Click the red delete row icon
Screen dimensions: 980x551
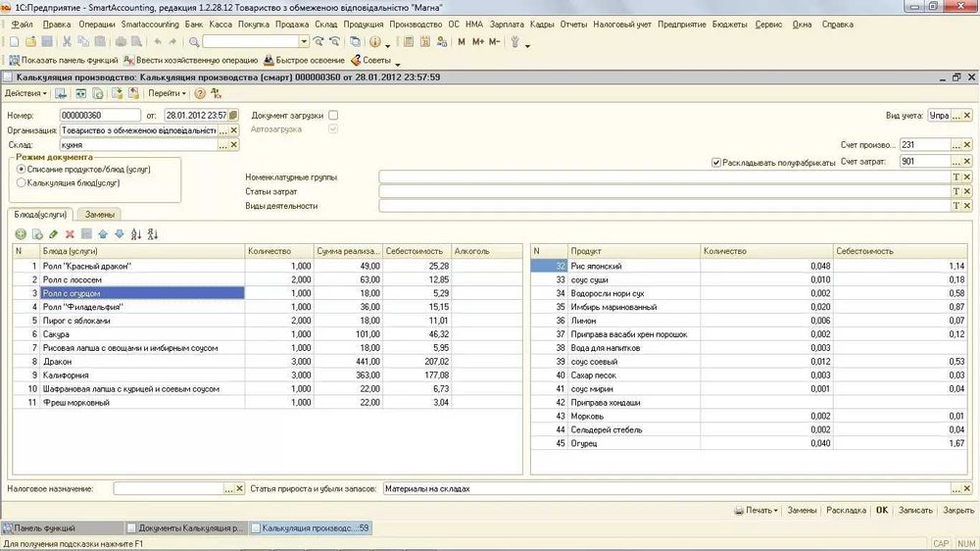(70, 234)
